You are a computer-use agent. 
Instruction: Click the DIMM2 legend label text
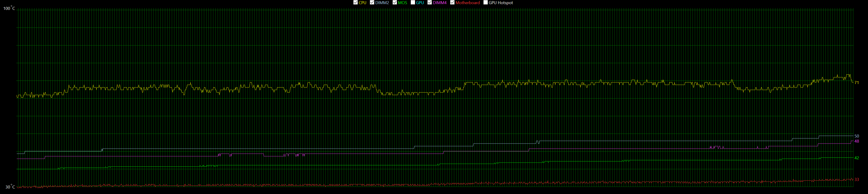coord(382,3)
